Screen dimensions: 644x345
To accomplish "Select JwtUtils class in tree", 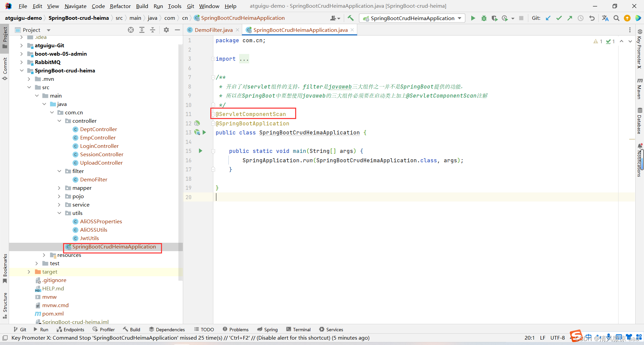I will tap(89, 238).
